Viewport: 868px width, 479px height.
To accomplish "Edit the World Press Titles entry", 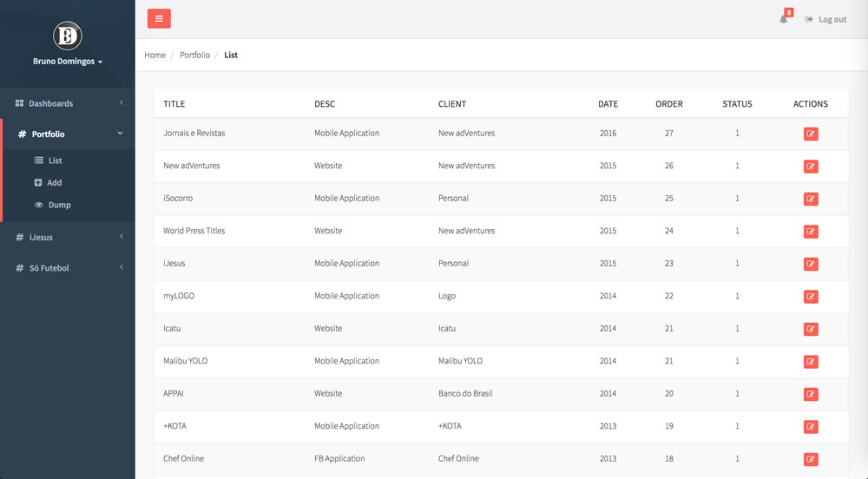I will click(x=811, y=231).
